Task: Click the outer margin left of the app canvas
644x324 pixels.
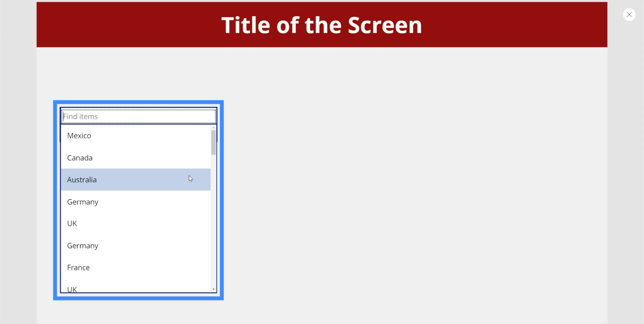Action: click(18, 162)
